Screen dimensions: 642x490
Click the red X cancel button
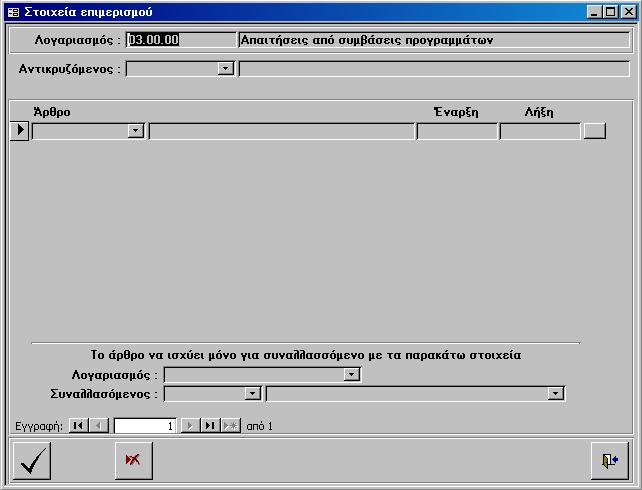(x=132, y=460)
